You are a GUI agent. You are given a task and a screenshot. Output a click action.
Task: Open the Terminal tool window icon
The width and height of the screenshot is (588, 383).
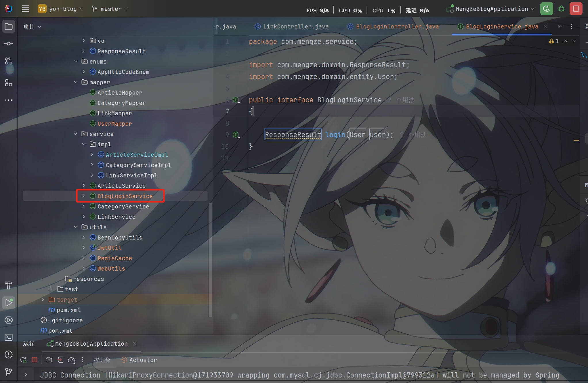9,337
